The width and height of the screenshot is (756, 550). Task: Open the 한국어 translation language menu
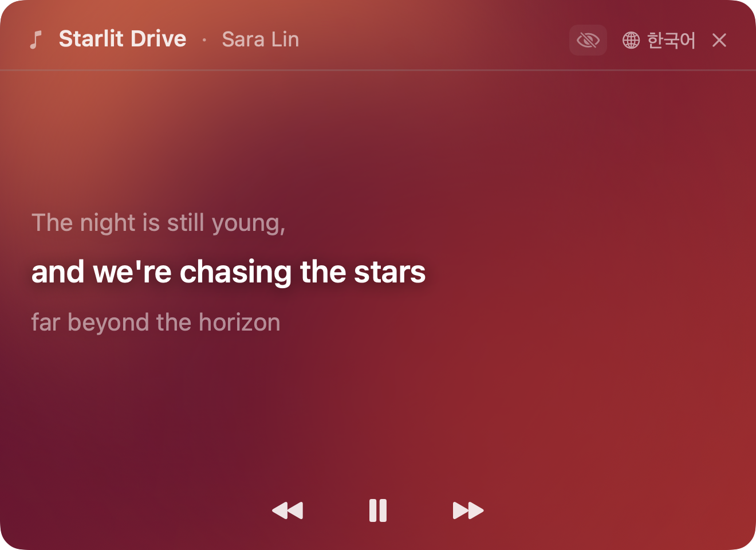coord(659,40)
